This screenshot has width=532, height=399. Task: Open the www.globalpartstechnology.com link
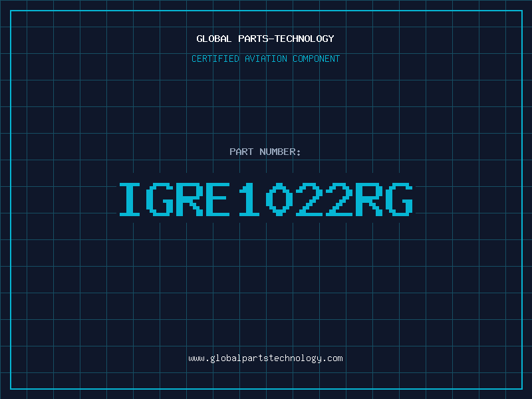pyautogui.click(x=265, y=358)
